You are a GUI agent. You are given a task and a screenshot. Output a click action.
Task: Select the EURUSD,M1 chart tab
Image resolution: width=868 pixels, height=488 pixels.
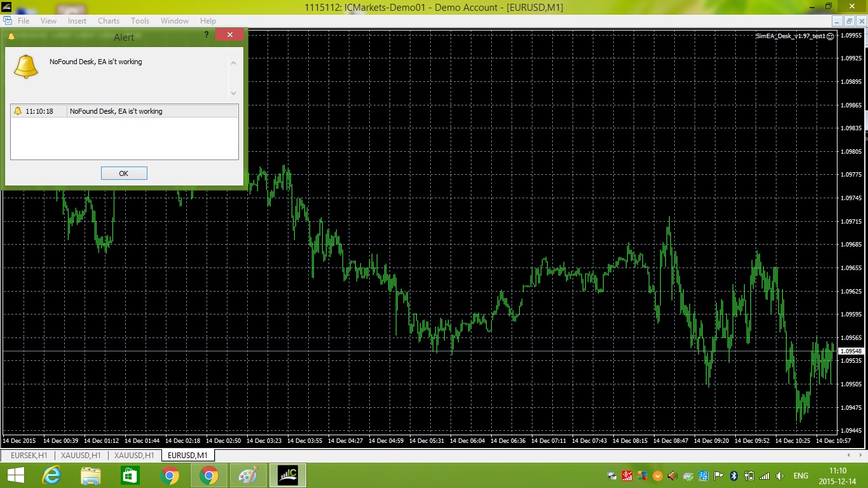[188, 455]
